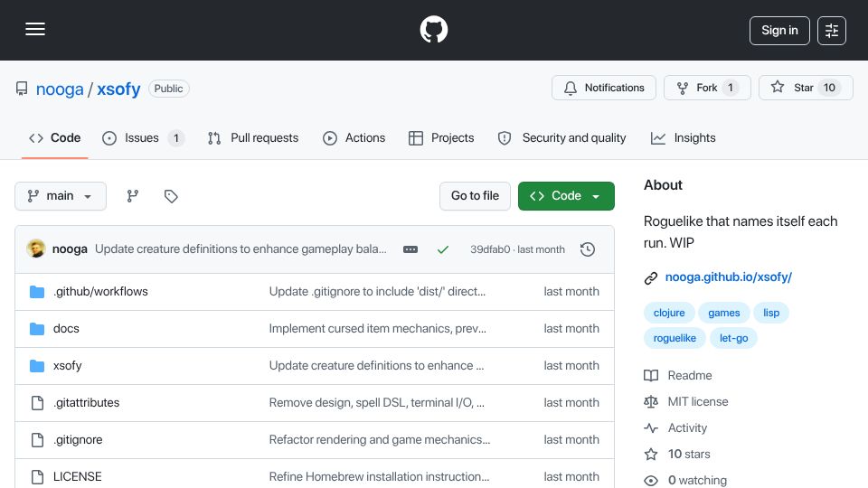The width and height of the screenshot is (868, 488).
Task: Open commit 'Refactor rendering and game mechanics'
Action: (380, 440)
